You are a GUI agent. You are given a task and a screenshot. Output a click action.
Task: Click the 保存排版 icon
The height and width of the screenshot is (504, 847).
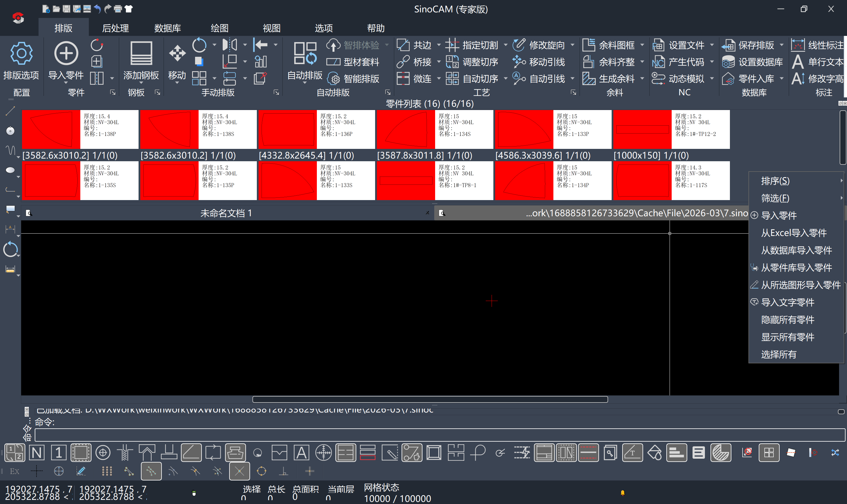(728, 45)
